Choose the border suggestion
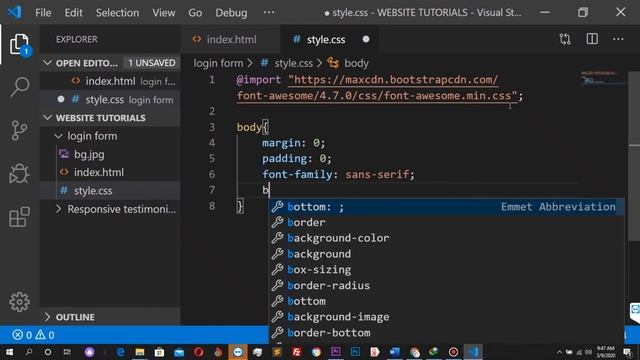This screenshot has width=640, height=360. (x=447, y=222)
